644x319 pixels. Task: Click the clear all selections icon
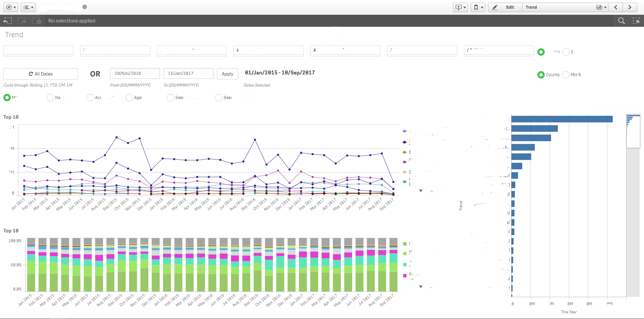[x=37, y=21]
